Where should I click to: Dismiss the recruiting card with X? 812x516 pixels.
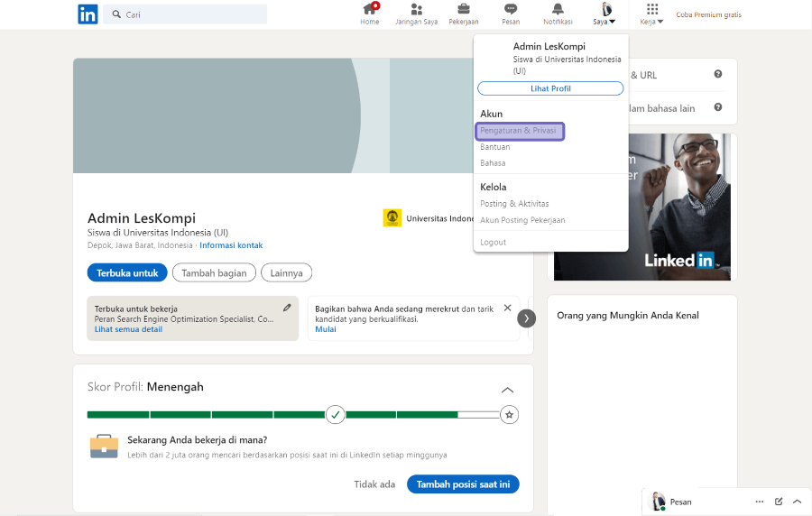[507, 308]
